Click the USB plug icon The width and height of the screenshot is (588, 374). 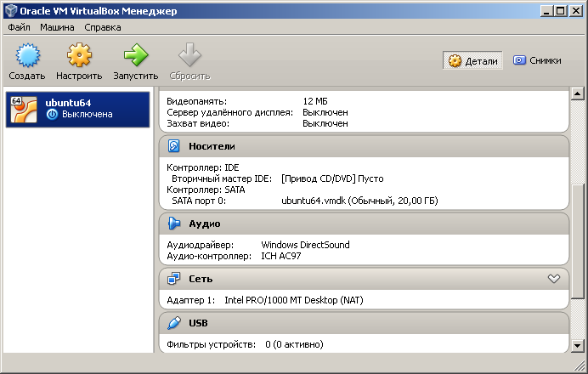(174, 323)
